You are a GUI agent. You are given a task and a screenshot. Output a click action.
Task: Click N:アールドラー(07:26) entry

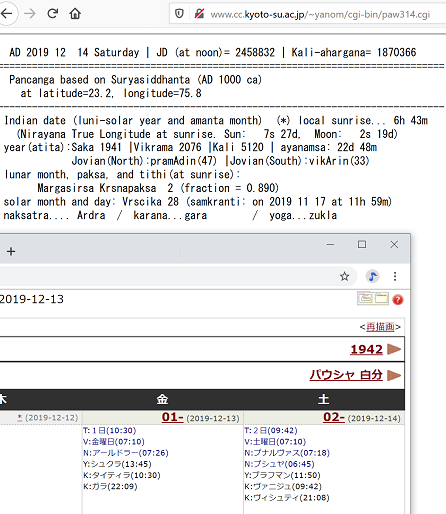pyautogui.click(x=126, y=453)
